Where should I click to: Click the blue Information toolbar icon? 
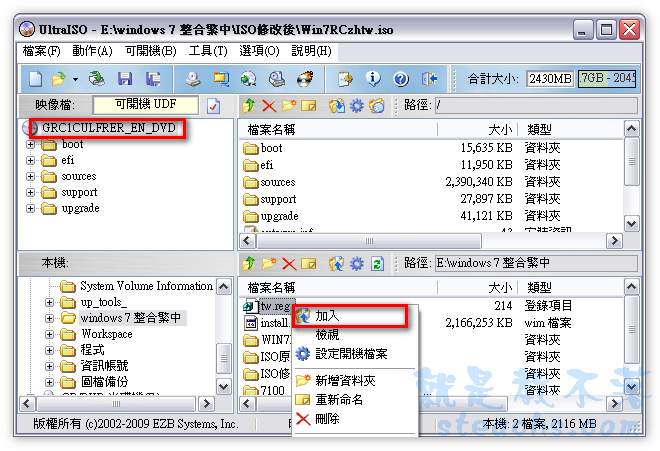coord(373,79)
